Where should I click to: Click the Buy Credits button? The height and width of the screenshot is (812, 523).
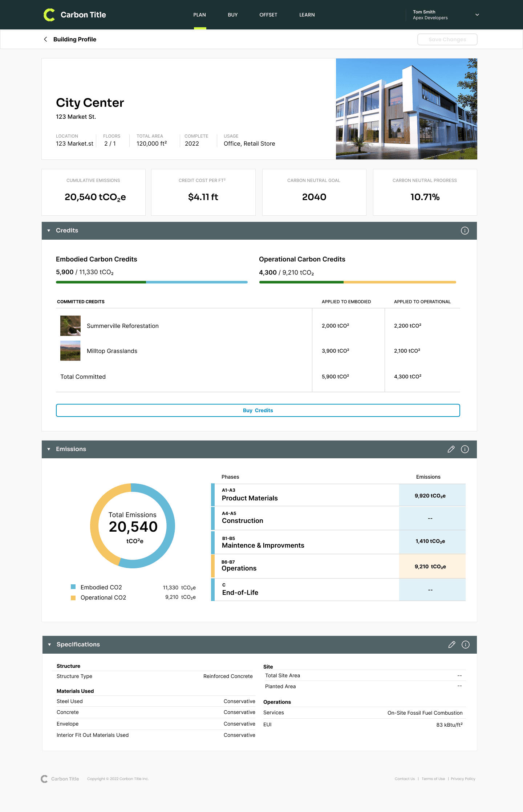coord(258,410)
